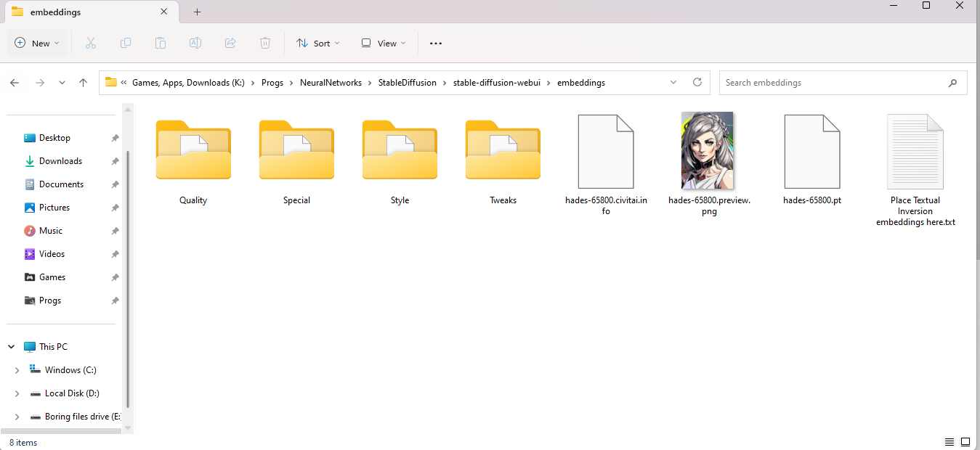Select the Tweaks folder icon

click(x=503, y=150)
